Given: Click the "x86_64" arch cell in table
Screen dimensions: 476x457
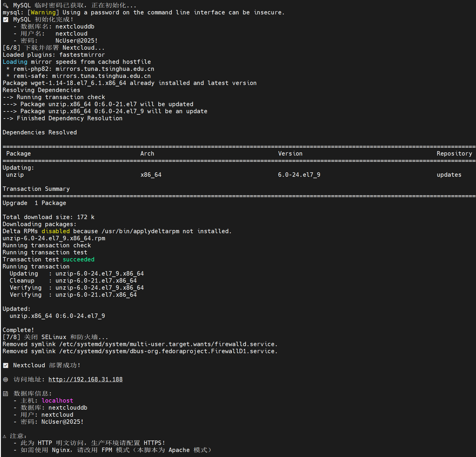Looking at the screenshot, I should [151, 175].
